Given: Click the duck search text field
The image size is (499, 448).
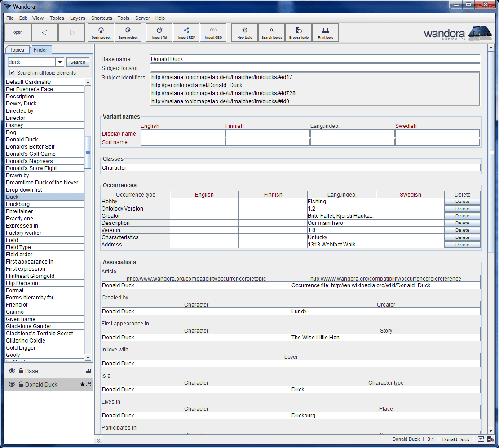Looking at the screenshot, I should point(31,62).
